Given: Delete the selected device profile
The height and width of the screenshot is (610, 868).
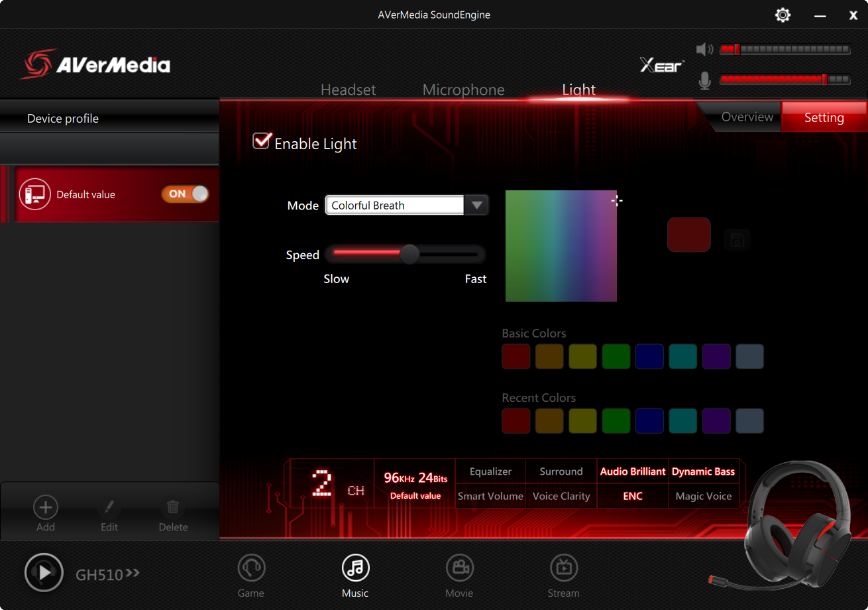Looking at the screenshot, I should 173,515.
